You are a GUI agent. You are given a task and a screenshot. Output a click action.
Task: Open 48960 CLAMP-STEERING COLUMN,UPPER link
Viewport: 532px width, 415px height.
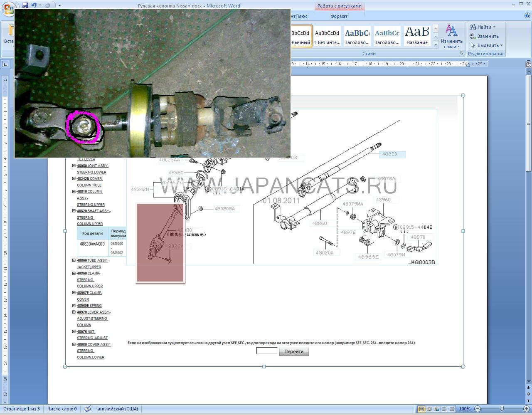(x=90, y=279)
